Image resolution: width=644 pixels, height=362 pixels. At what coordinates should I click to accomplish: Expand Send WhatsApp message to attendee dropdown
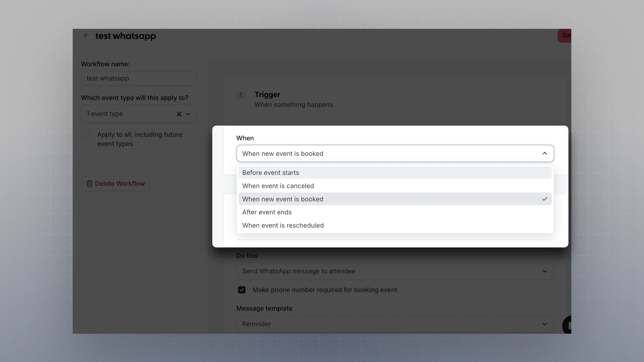pyautogui.click(x=395, y=271)
